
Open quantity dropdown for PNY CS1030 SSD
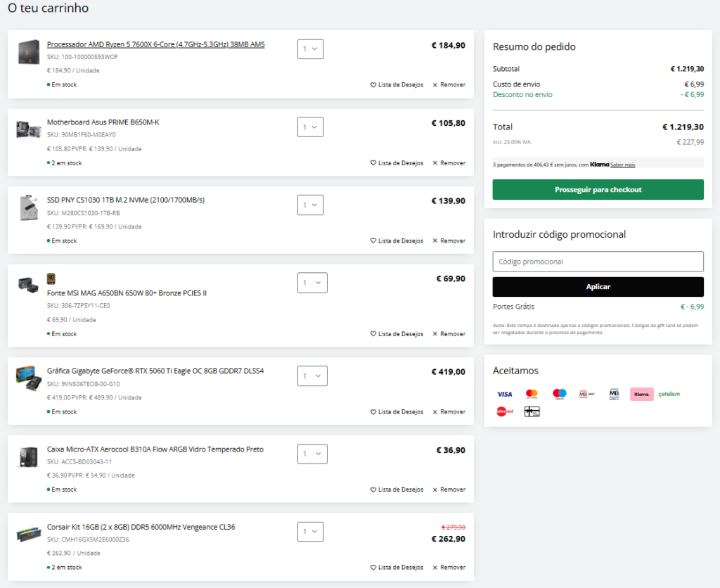click(x=310, y=205)
